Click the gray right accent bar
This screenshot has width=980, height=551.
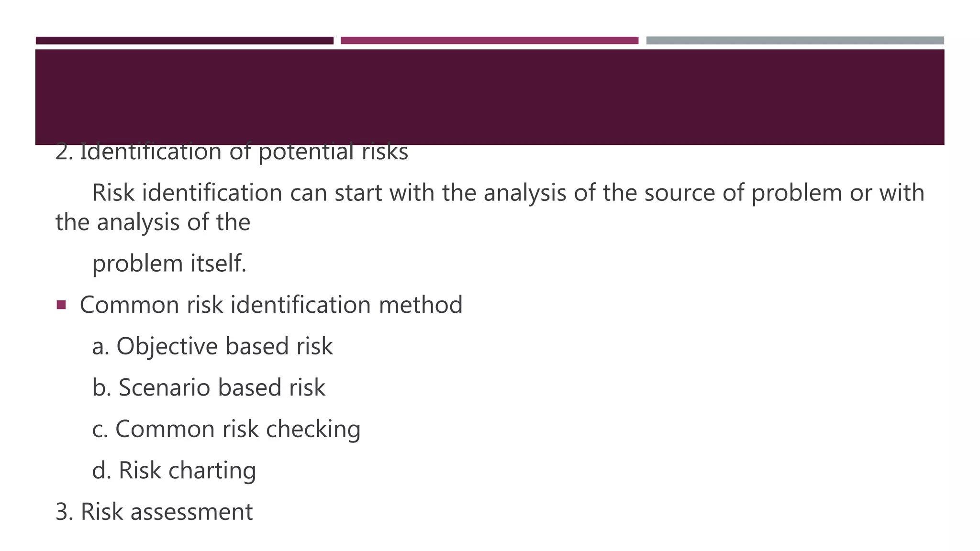(795, 41)
